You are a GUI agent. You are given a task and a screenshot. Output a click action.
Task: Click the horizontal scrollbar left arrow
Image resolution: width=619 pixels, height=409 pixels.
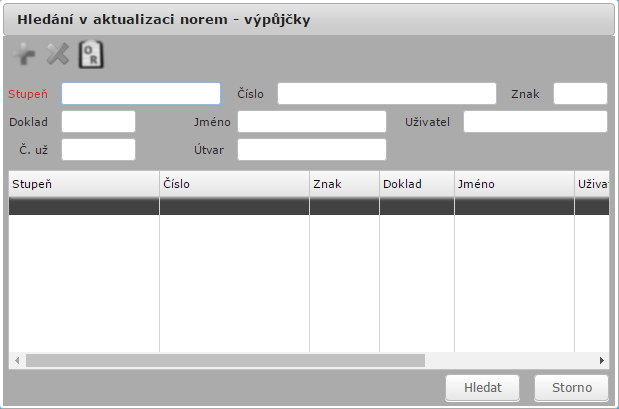[16, 360]
